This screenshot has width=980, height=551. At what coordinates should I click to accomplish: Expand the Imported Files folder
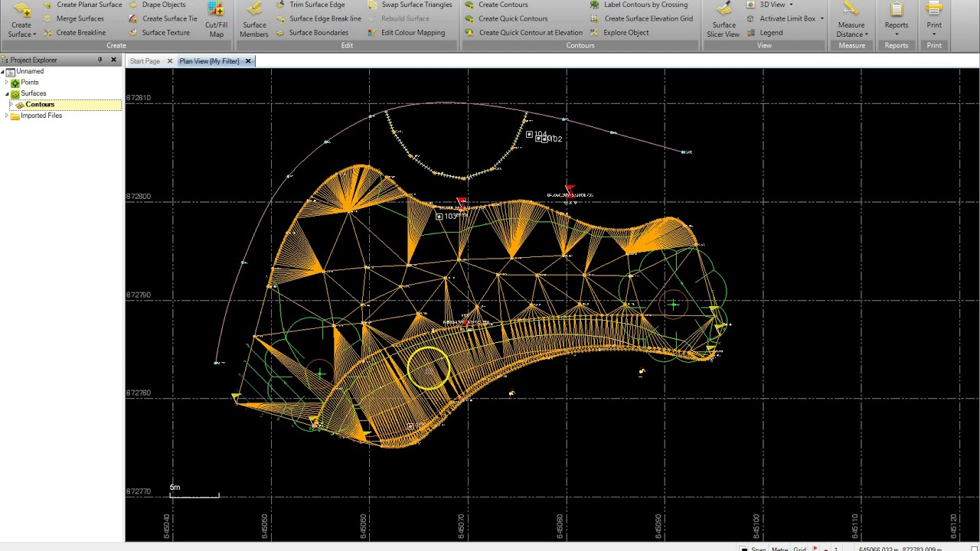[x=7, y=116]
